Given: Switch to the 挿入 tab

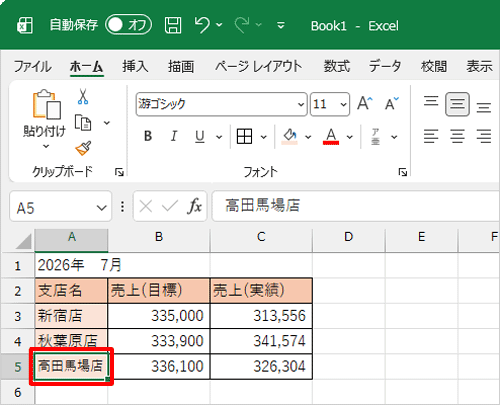Looking at the screenshot, I should (135, 66).
